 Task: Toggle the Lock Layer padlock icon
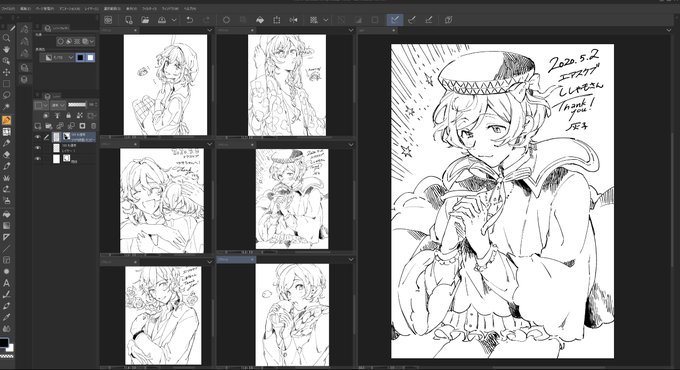coord(69,115)
